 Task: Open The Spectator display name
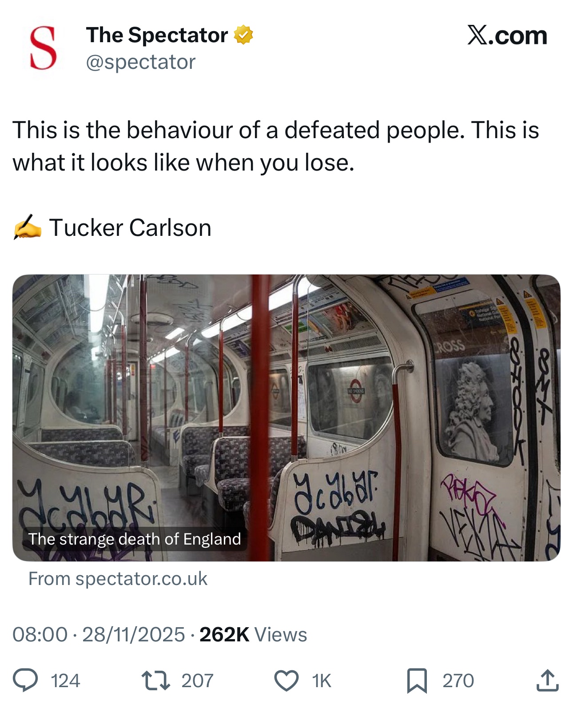(157, 35)
